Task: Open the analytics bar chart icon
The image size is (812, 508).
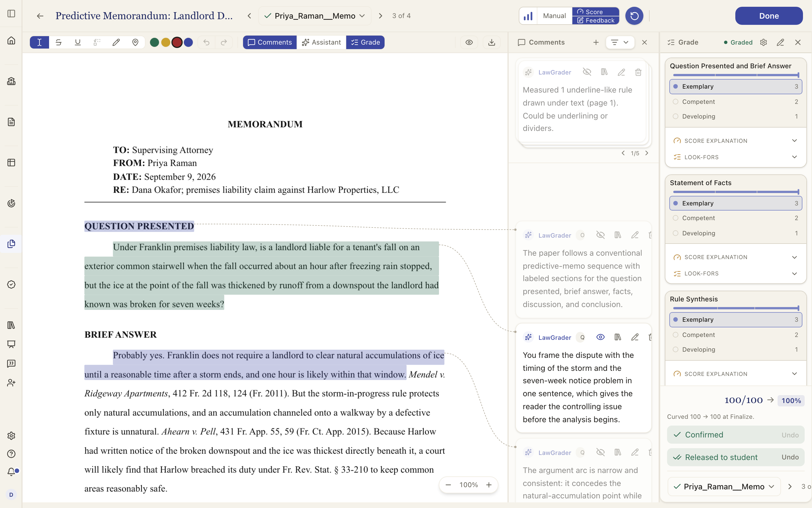Action: (x=528, y=16)
